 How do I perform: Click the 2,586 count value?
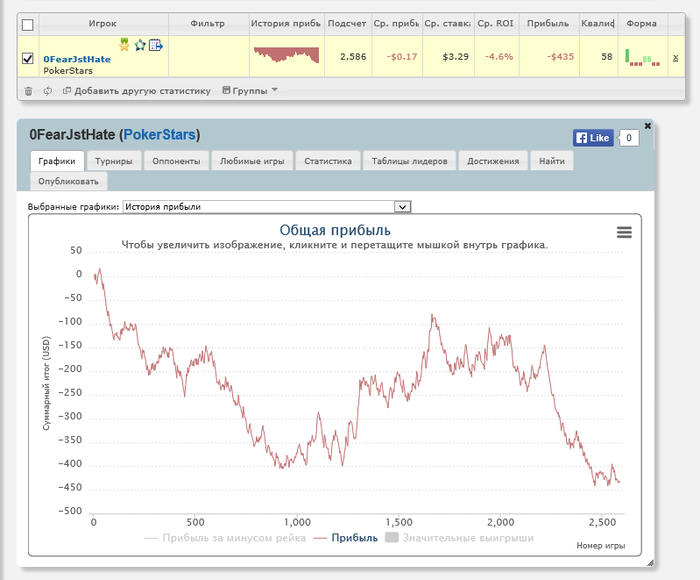coord(353,57)
